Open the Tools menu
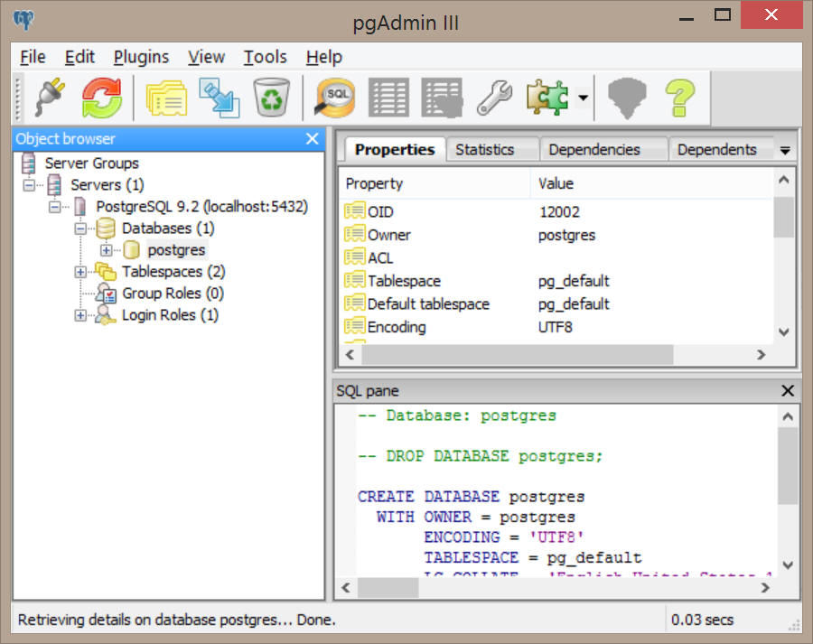This screenshot has height=644, width=813. click(x=265, y=57)
